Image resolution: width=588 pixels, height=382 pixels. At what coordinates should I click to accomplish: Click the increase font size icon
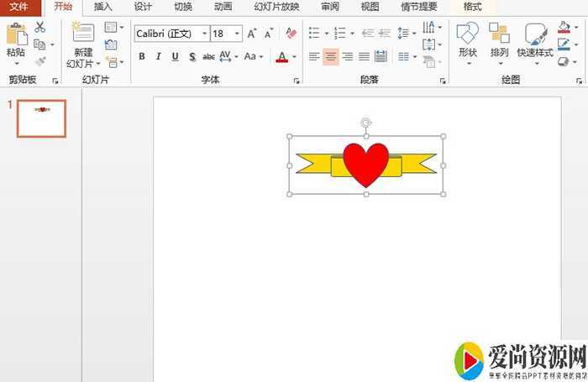253,34
